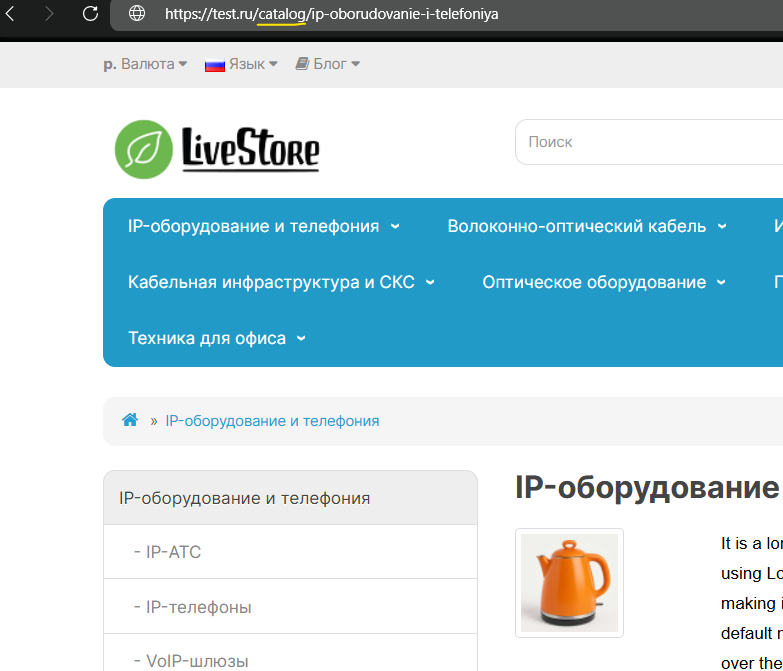Go to home via breadcrumb house icon
The image size is (783, 671).
pyautogui.click(x=130, y=421)
